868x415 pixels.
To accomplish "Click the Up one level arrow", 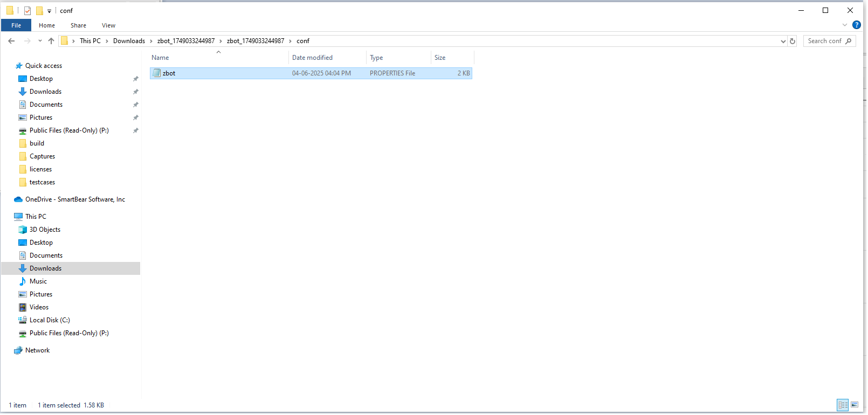I will pyautogui.click(x=51, y=41).
